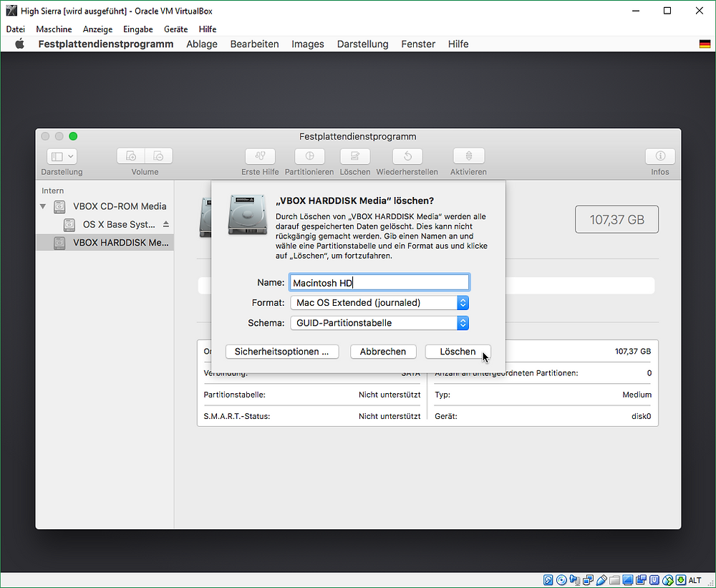Click the Medium type value
The width and height of the screenshot is (716, 588).
point(637,395)
